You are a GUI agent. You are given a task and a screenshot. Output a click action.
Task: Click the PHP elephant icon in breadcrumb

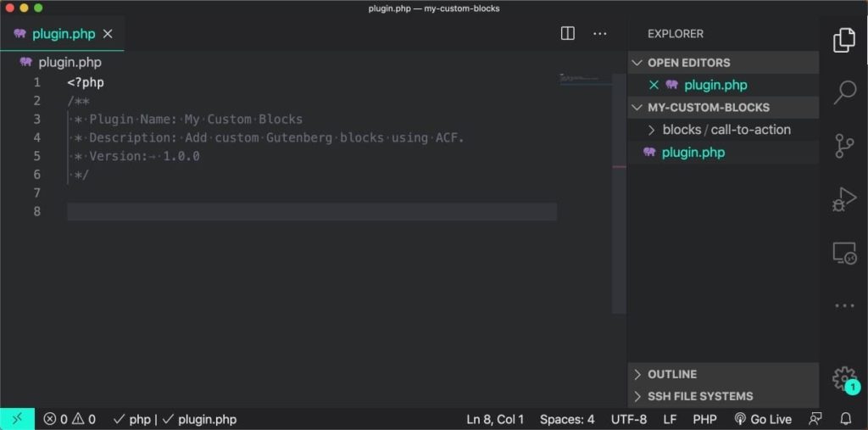click(x=26, y=62)
